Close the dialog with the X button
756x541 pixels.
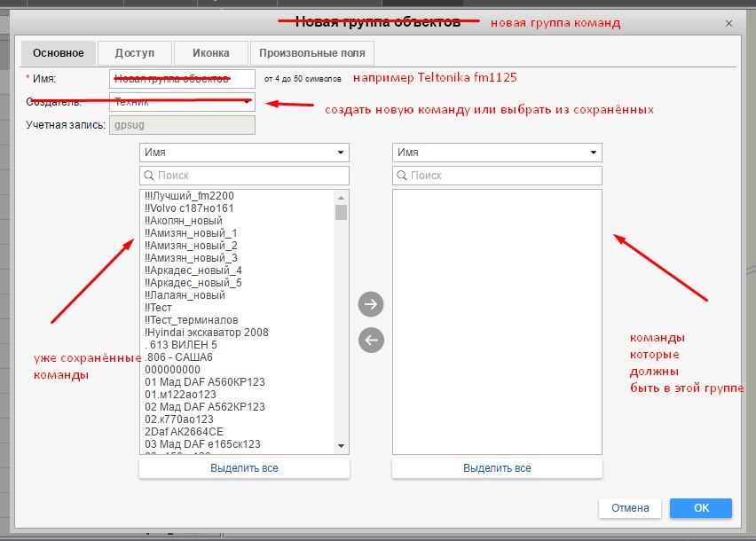(x=729, y=24)
